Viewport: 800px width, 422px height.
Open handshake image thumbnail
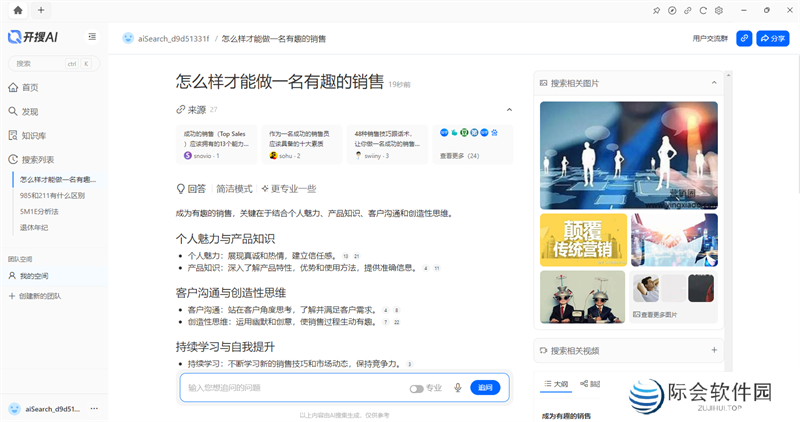[x=674, y=240]
